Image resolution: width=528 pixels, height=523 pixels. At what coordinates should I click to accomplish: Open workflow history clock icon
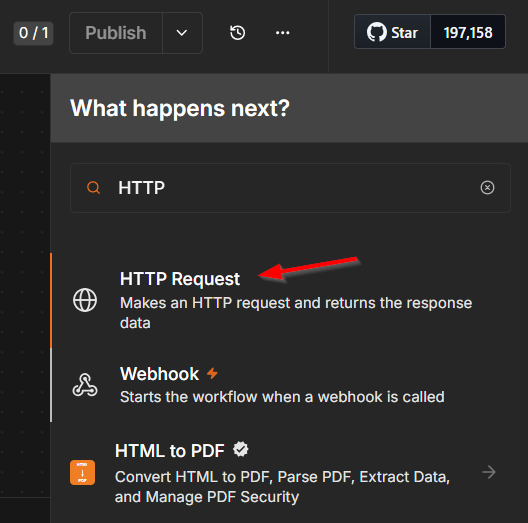(x=237, y=33)
